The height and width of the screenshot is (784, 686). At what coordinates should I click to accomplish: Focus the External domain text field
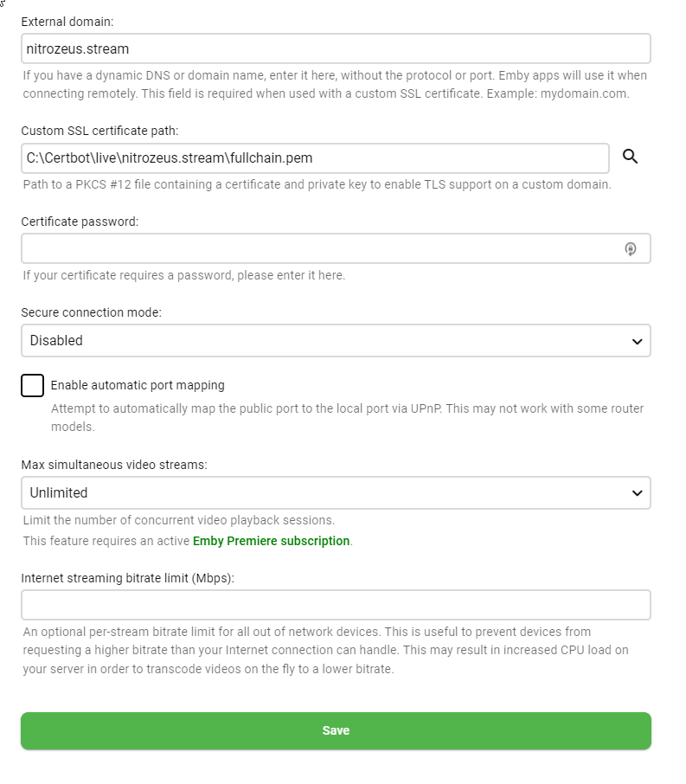point(336,48)
